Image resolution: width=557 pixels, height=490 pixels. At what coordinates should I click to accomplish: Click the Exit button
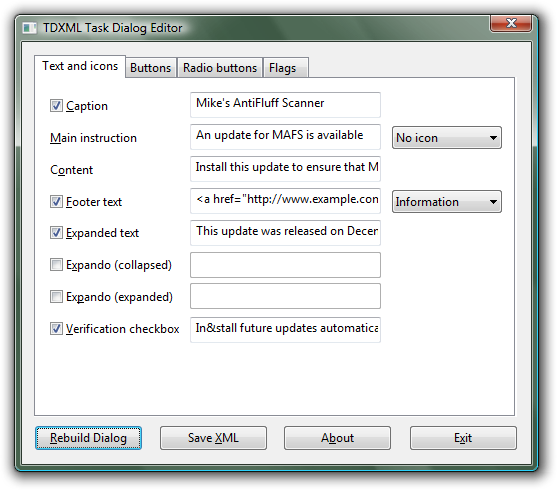click(463, 438)
